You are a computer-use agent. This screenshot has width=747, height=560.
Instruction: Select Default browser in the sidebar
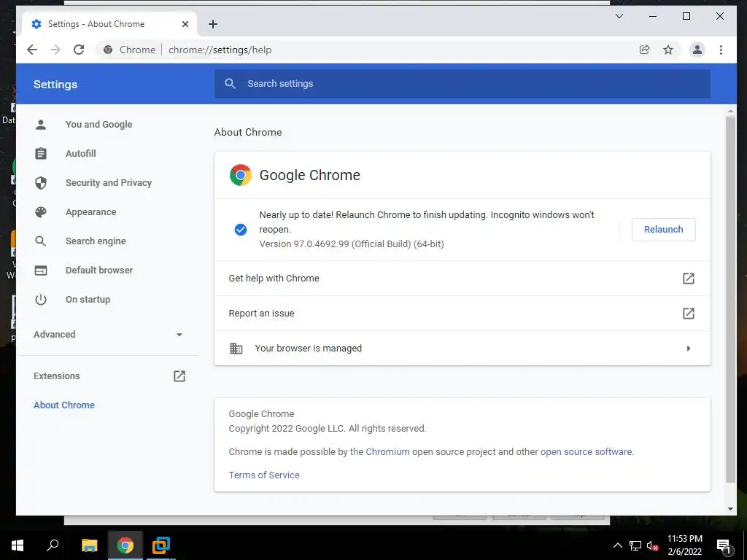[99, 270]
